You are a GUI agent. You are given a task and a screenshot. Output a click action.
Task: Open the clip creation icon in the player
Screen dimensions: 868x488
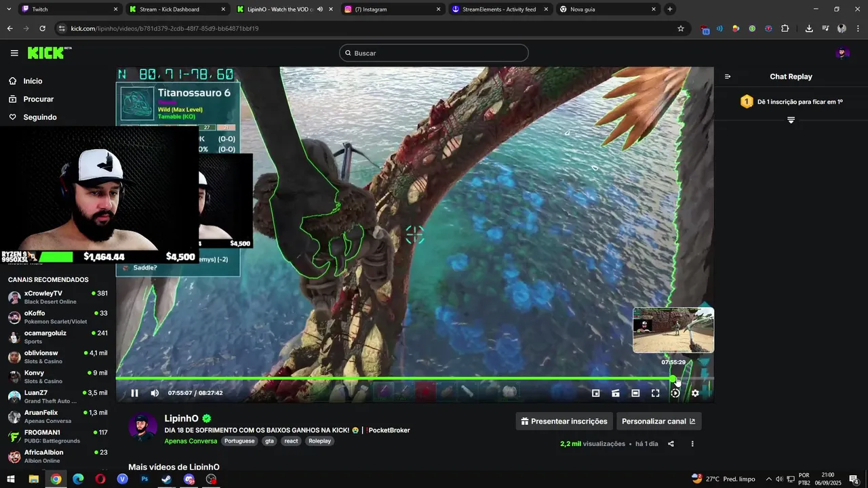point(616,393)
